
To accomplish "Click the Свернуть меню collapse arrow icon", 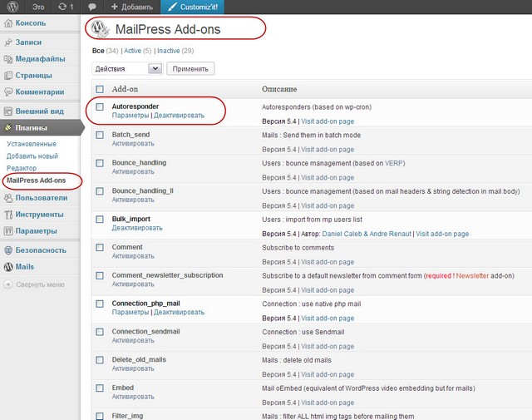I will tap(8, 284).
